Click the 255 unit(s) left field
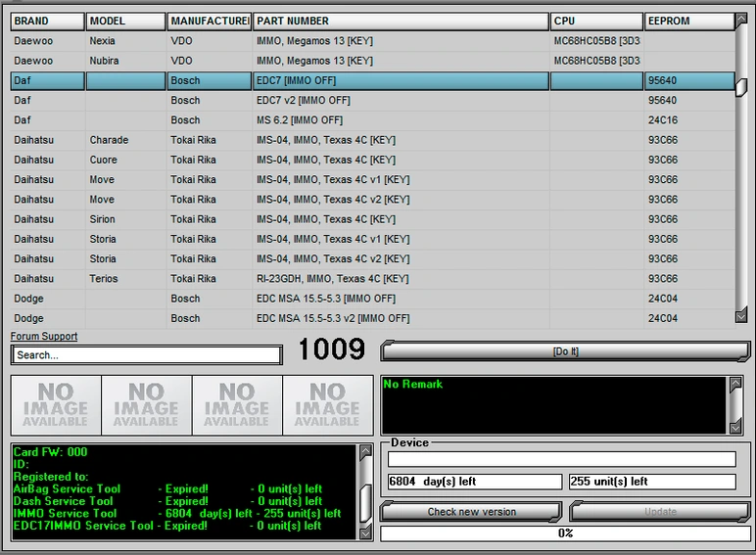This screenshot has height=555, width=756. tap(652, 482)
